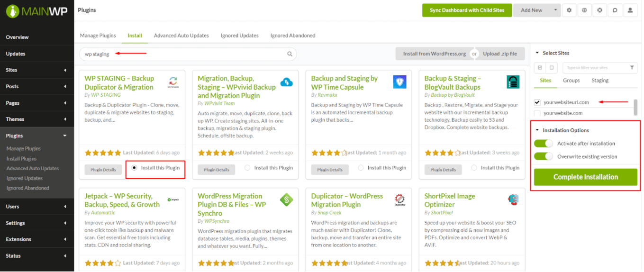
Task: Click the search magnifier icon in plugin search
Action: point(290,54)
